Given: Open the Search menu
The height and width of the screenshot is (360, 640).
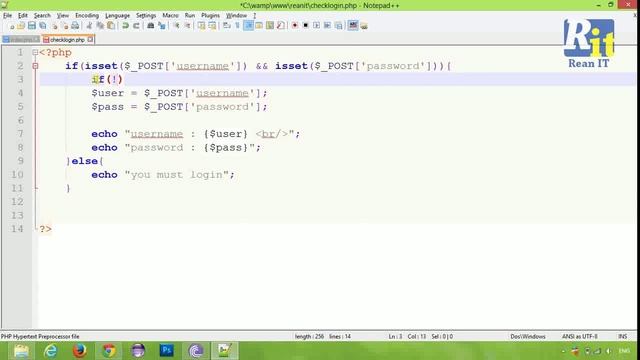Looking at the screenshot, I should [42, 16].
